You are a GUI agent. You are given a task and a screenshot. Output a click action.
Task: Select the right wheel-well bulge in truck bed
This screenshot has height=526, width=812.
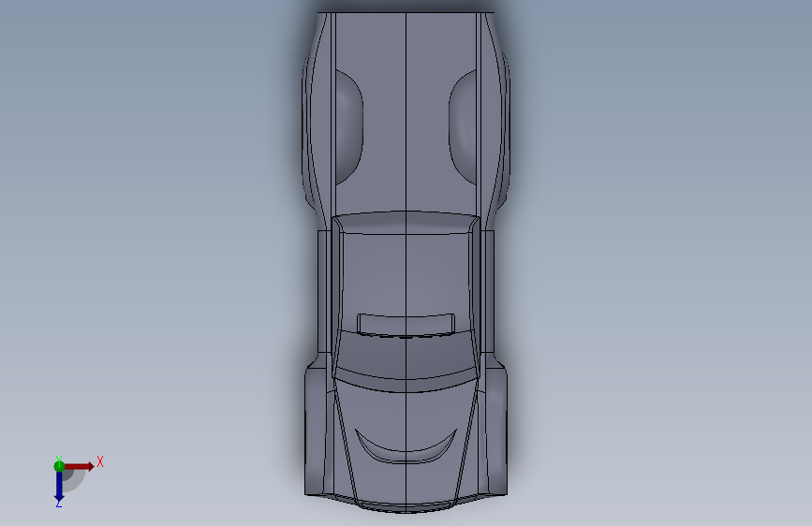pos(463,128)
